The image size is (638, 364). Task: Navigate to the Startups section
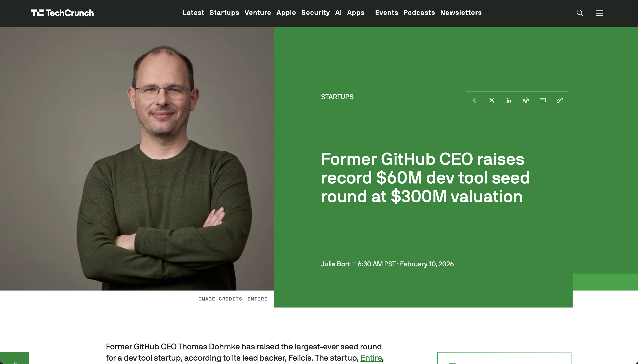coord(224,13)
